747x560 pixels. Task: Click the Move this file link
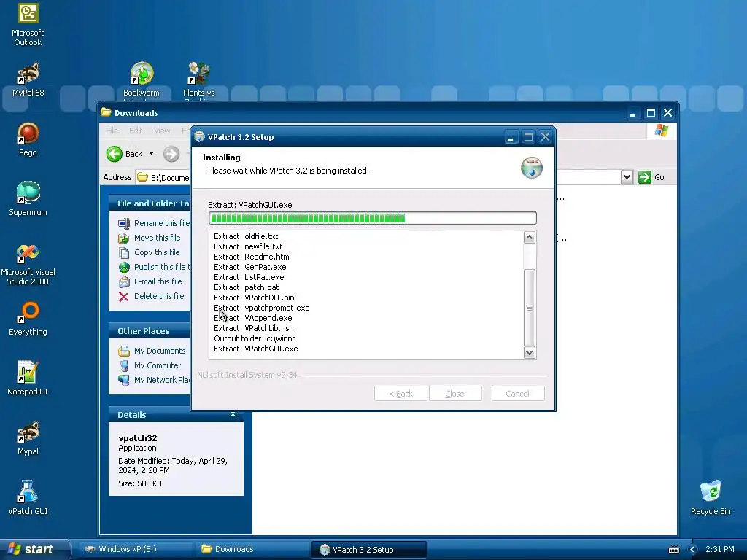click(158, 238)
